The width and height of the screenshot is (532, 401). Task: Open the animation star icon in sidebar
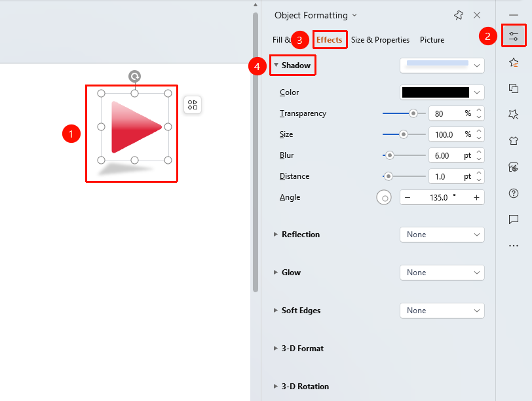(514, 62)
